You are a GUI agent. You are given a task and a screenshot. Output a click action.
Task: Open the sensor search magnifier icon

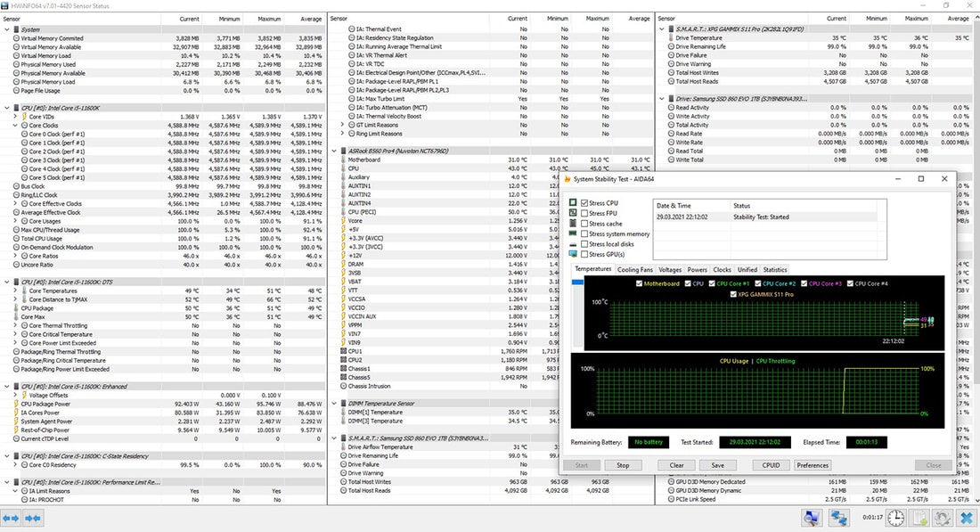[x=810, y=518]
